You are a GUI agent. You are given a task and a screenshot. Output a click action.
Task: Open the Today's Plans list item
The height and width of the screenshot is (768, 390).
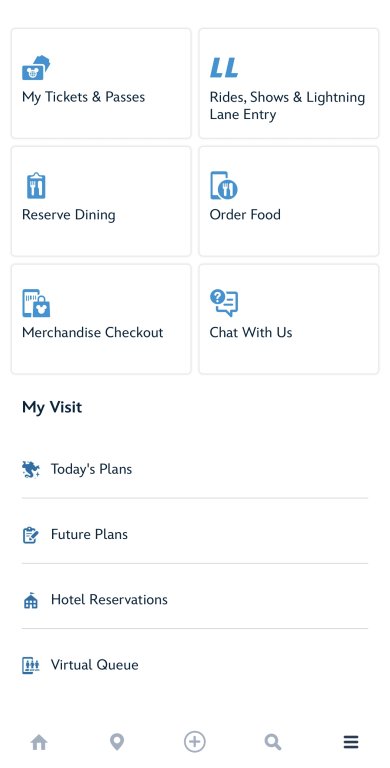pyautogui.click(x=195, y=469)
